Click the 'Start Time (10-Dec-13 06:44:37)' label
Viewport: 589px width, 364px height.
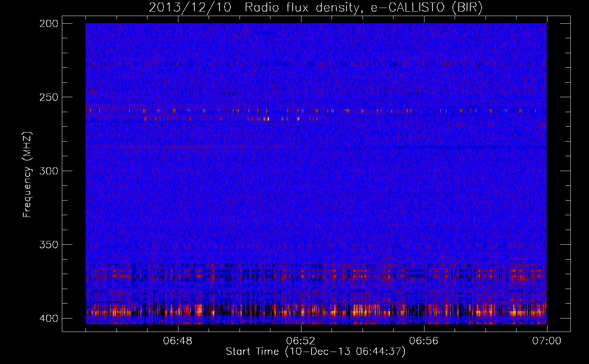pyautogui.click(x=316, y=352)
